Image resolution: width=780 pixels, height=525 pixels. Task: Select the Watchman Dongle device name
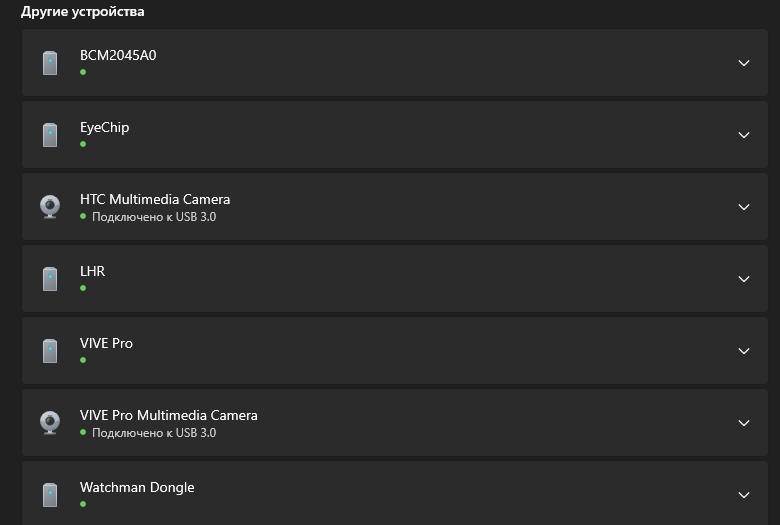point(137,487)
